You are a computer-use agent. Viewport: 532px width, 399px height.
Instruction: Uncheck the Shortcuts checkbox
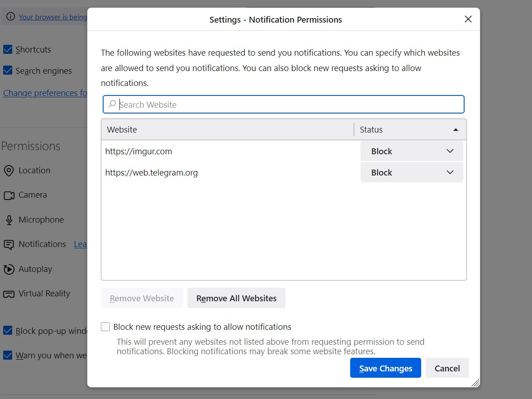tap(8, 49)
